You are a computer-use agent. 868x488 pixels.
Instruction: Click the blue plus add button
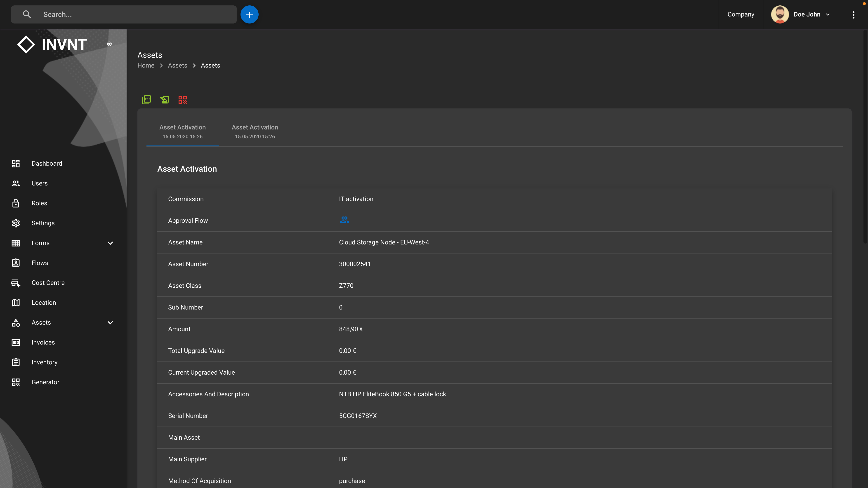coord(249,14)
